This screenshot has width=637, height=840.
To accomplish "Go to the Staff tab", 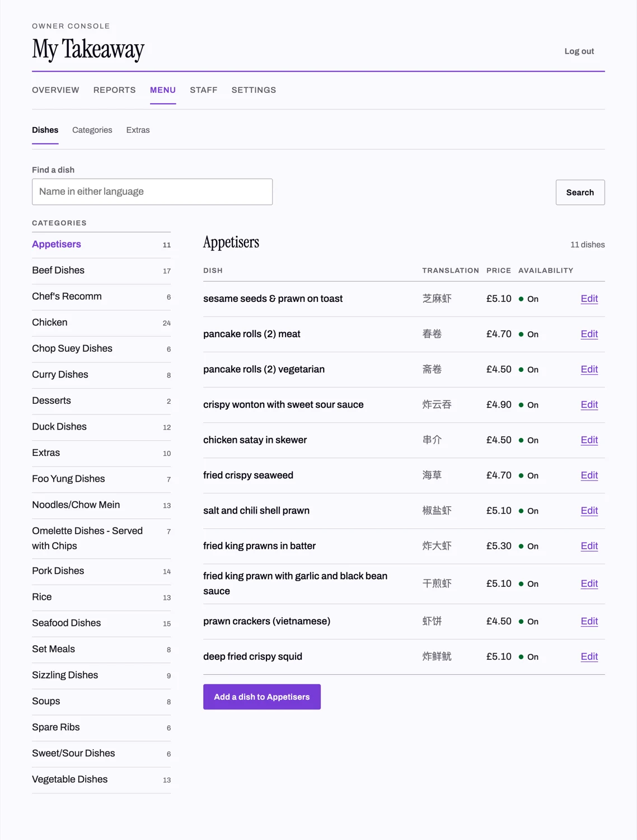I will [204, 90].
